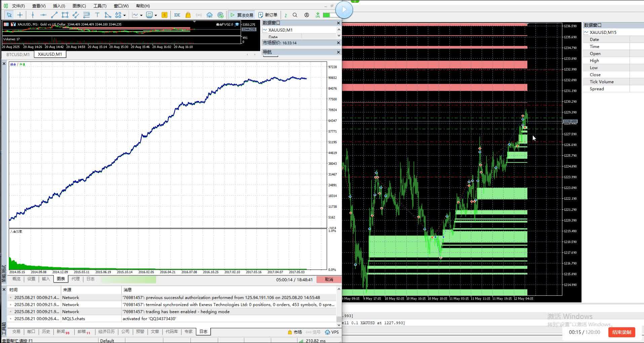644x343 pixels.
Task: Click the 来源 column header in log
Action: point(91,290)
